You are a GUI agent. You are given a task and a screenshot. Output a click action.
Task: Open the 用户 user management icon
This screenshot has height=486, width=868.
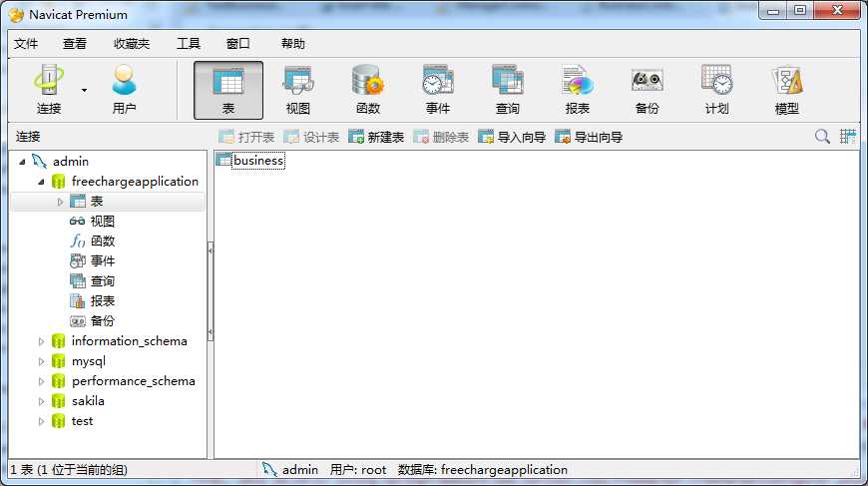[124, 90]
